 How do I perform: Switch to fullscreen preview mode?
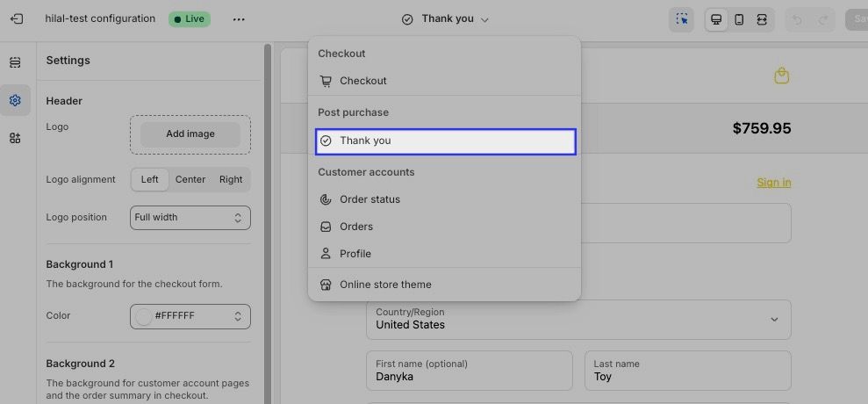[x=761, y=19]
